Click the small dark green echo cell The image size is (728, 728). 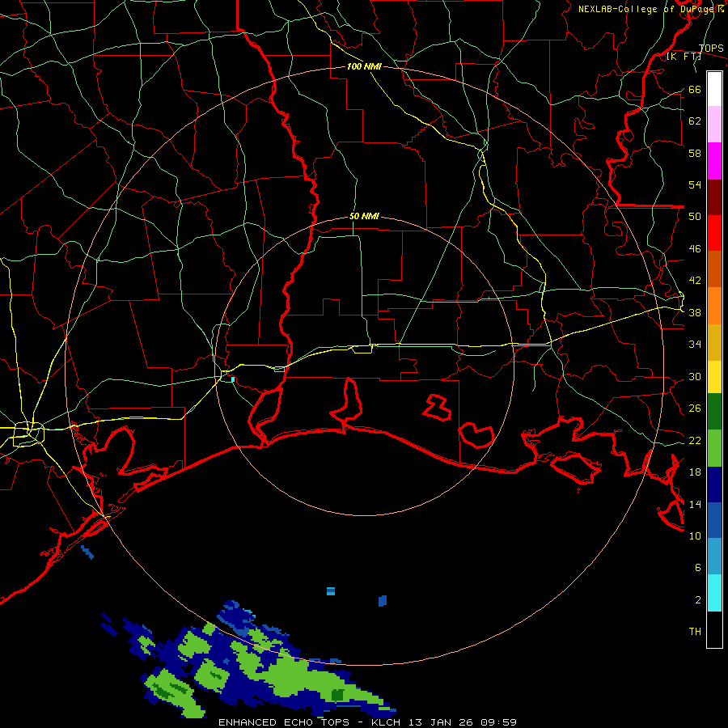click(337, 695)
